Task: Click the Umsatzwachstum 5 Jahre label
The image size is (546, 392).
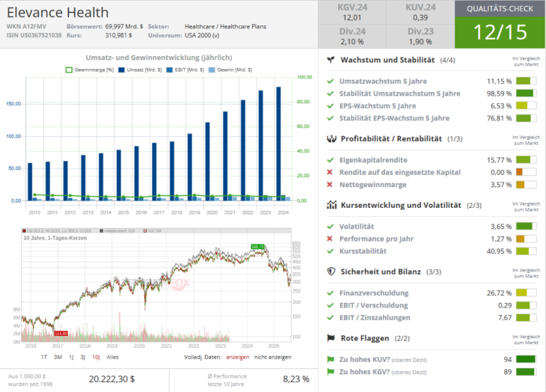Action: 383,82
